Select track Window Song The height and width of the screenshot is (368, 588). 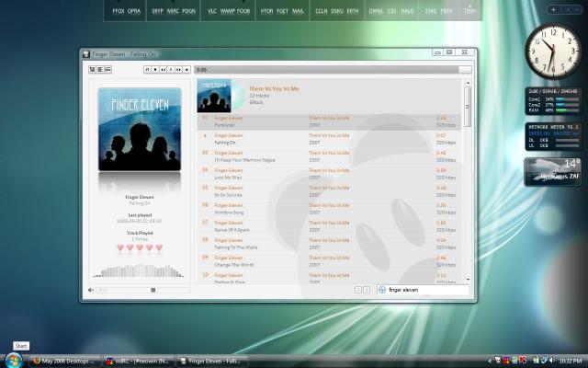(329, 209)
